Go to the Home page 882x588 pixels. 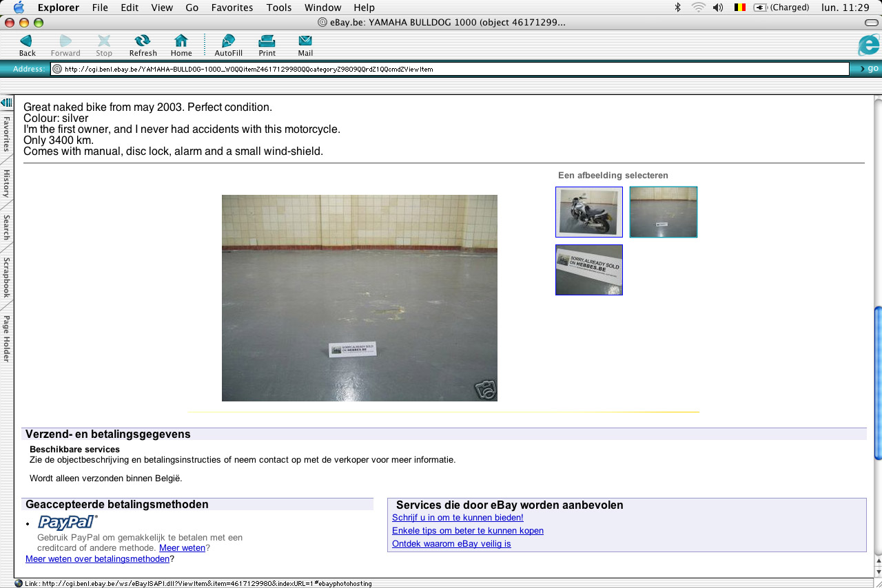coord(181,45)
